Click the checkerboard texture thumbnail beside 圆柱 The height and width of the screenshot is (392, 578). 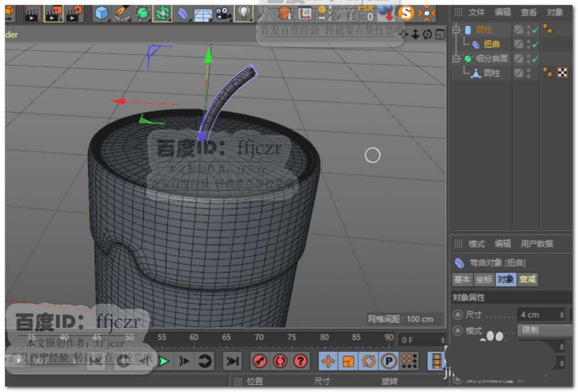click(561, 72)
